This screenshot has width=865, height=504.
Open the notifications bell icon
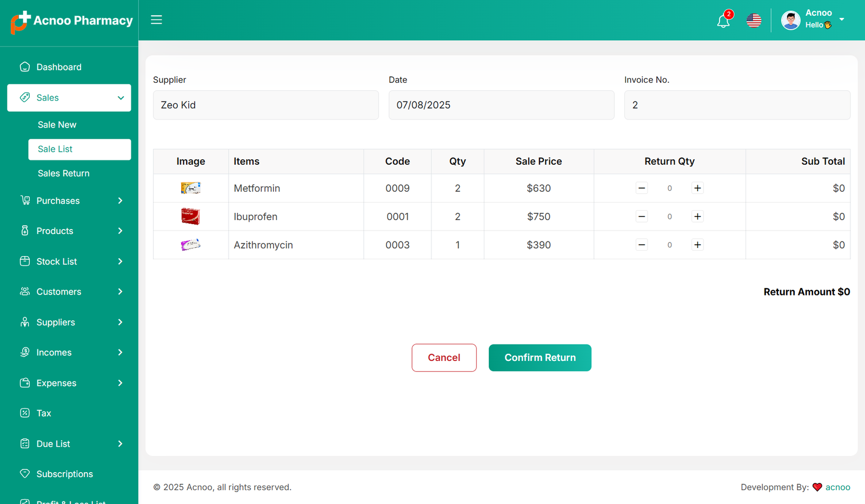click(x=723, y=21)
